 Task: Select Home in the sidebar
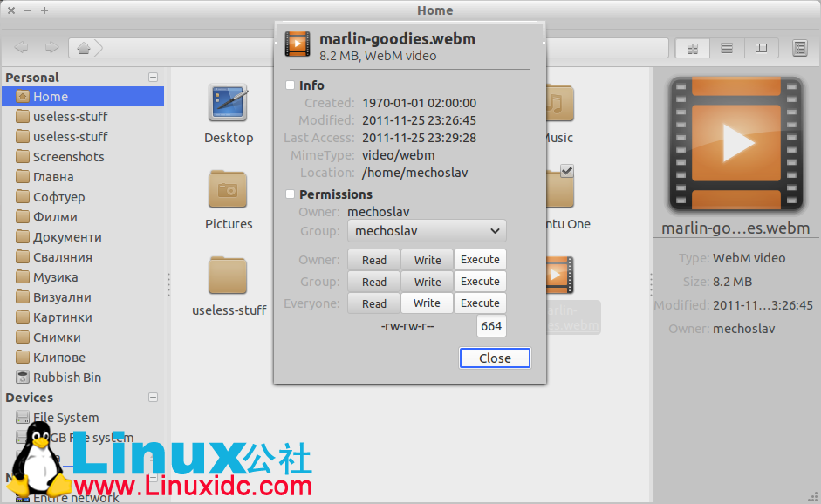(51, 97)
